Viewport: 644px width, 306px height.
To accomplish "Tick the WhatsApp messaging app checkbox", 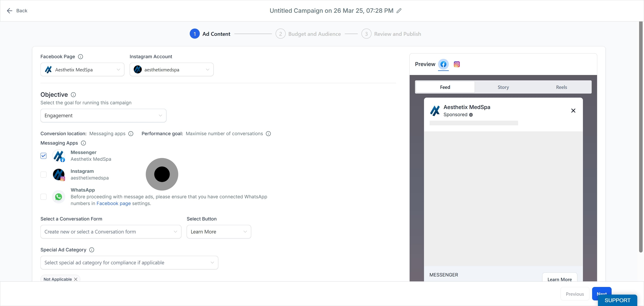I will click(44, 197).
